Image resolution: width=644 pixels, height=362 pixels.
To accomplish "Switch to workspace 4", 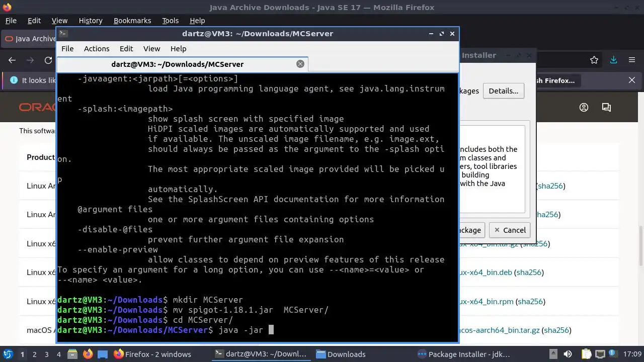I will [58, 354].
